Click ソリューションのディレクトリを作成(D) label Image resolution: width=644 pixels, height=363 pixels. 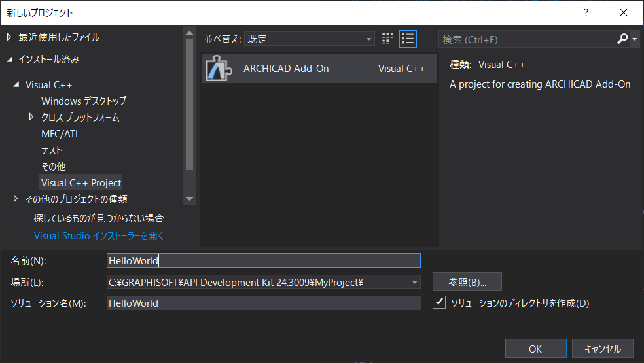[520, 303]
